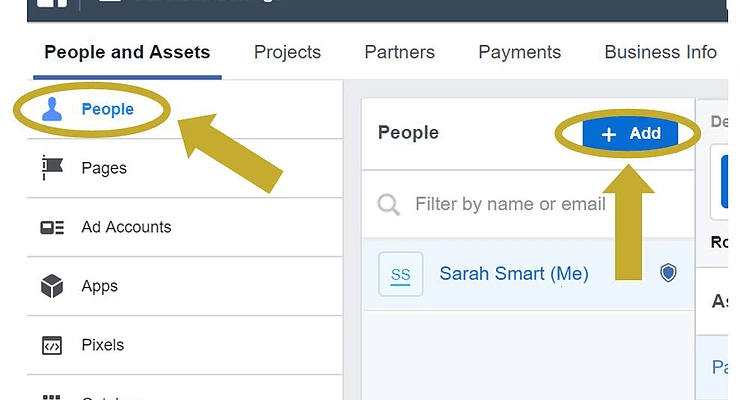Open the Projects tab
The image size is (740, 400).
287,52
